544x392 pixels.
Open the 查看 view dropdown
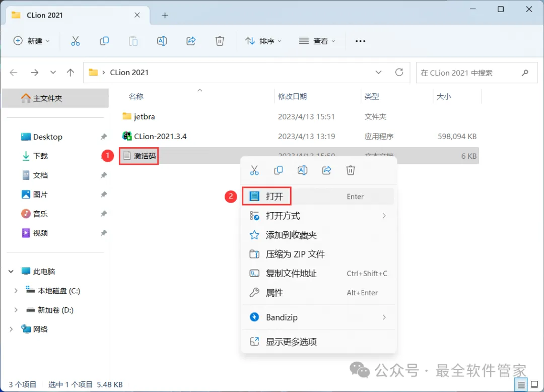coord(317,41)
